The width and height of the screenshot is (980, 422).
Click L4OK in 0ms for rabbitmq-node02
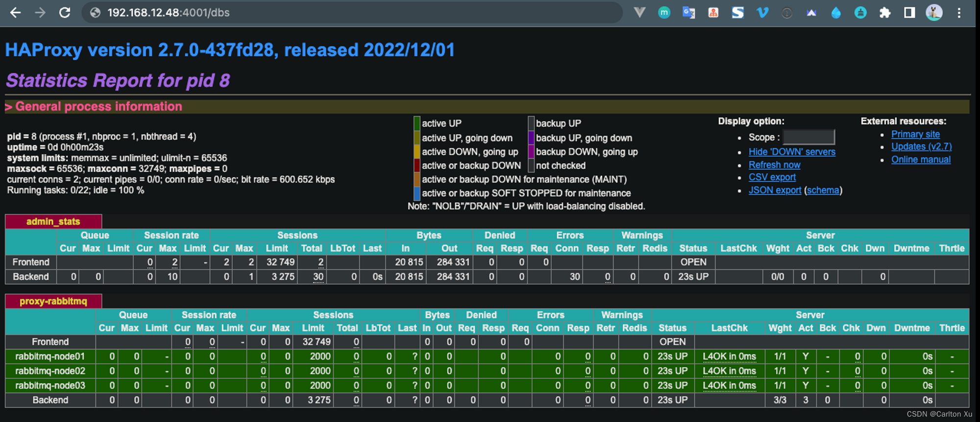point(729,371)
